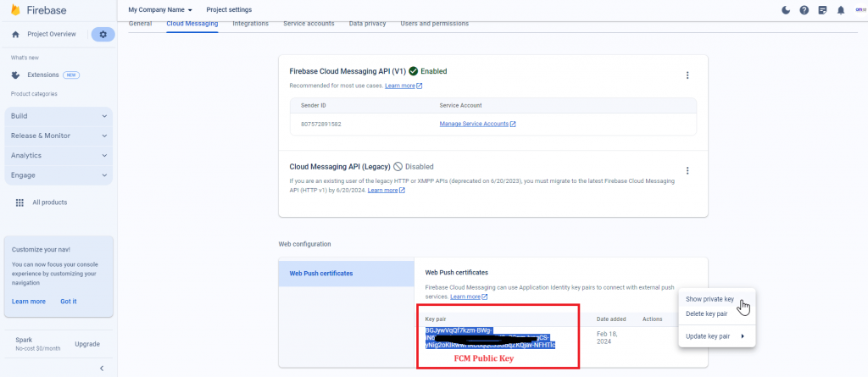Open the help question mark icon
The image size is (868, 377).
(x=804, y=10)
